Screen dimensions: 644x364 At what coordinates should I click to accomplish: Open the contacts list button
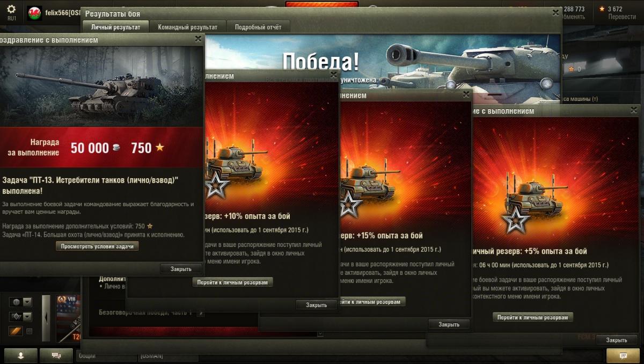coord(21,355)
